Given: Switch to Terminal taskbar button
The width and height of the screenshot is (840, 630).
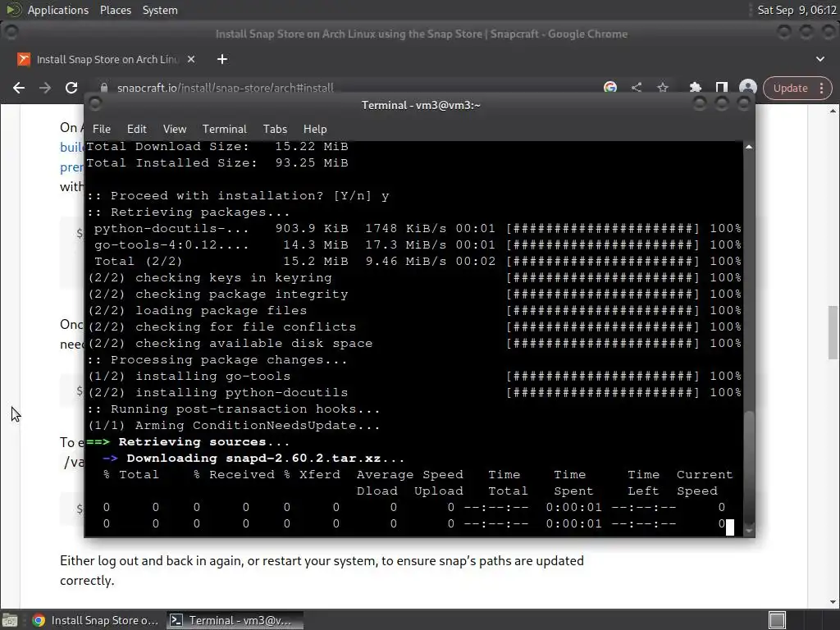Looking at the screenshot, I should [x=235, y=620].
